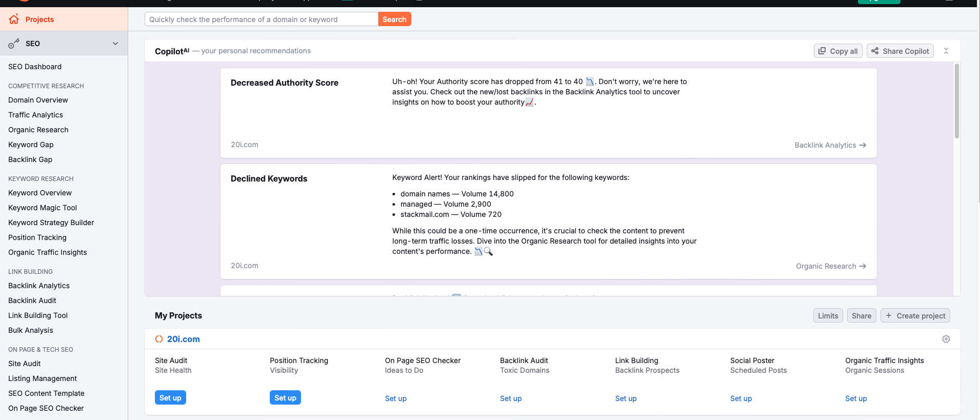This screenshot has width=980, height=420.
Task: Set up Backlink Audit
Action: coord(511,398)
